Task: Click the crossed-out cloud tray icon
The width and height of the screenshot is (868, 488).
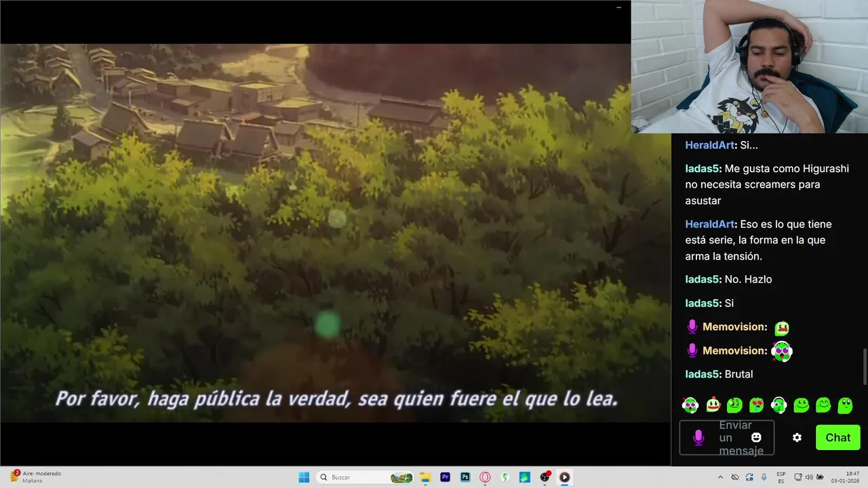Action: pyautogui.click(x=735, y=477)
